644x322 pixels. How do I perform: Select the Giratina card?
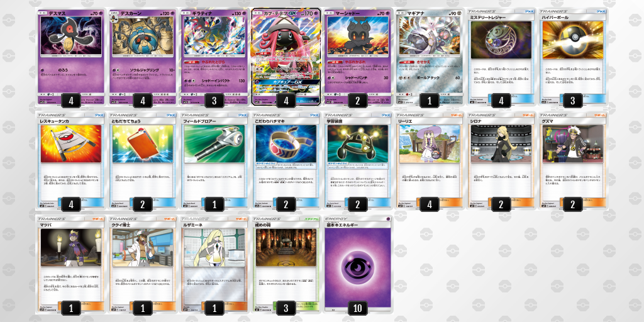tap(214, 57)
